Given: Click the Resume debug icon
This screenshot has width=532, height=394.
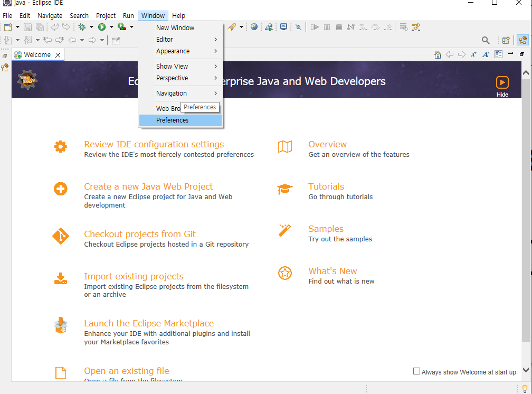Looking at the screenshot, I should (315, 27).
